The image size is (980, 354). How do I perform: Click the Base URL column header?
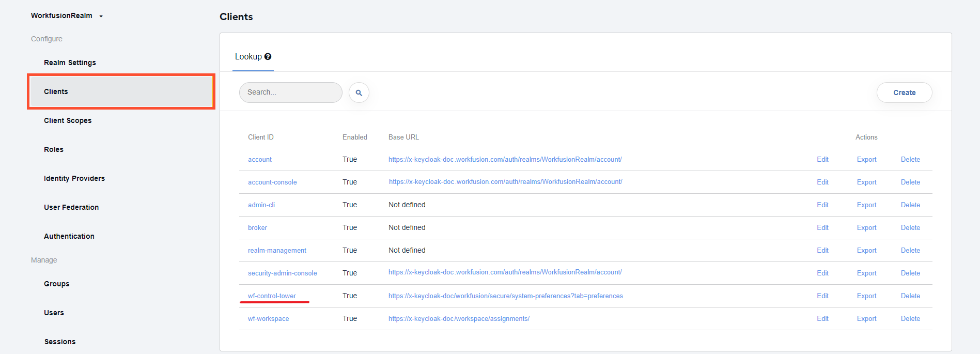[403, 137]
